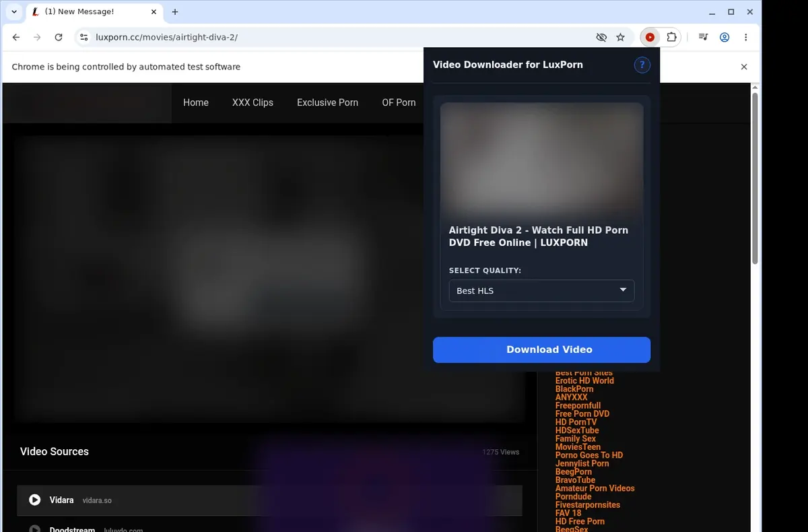
Task: Click the play icon beside Vidara source
Action: (35, 500)
